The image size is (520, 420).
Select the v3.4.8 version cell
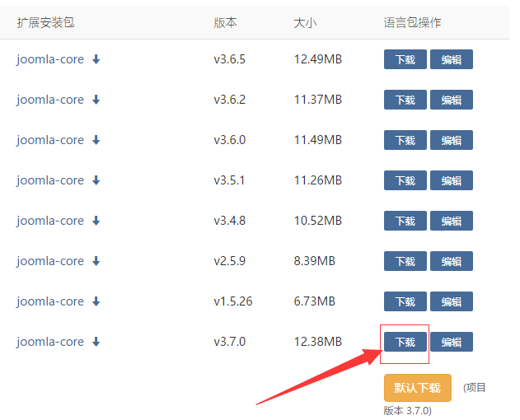pos(229,221)
